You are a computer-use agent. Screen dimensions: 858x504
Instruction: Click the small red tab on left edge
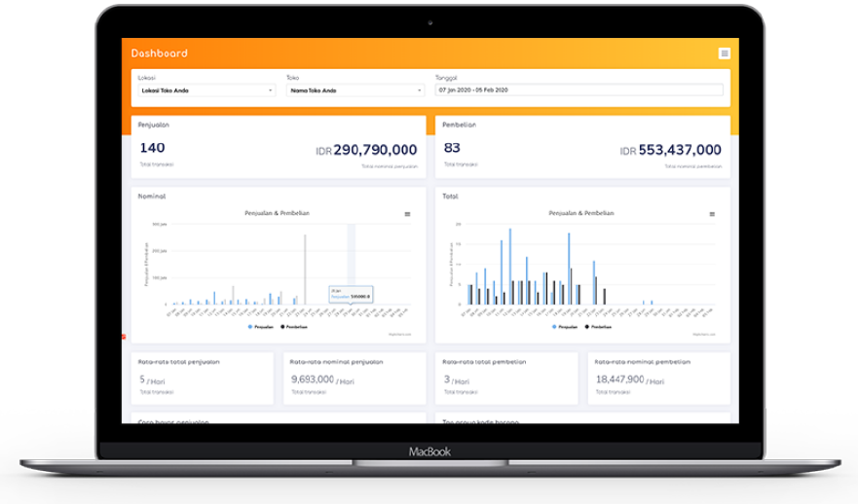pyautogui.click(x=124, y=337)
